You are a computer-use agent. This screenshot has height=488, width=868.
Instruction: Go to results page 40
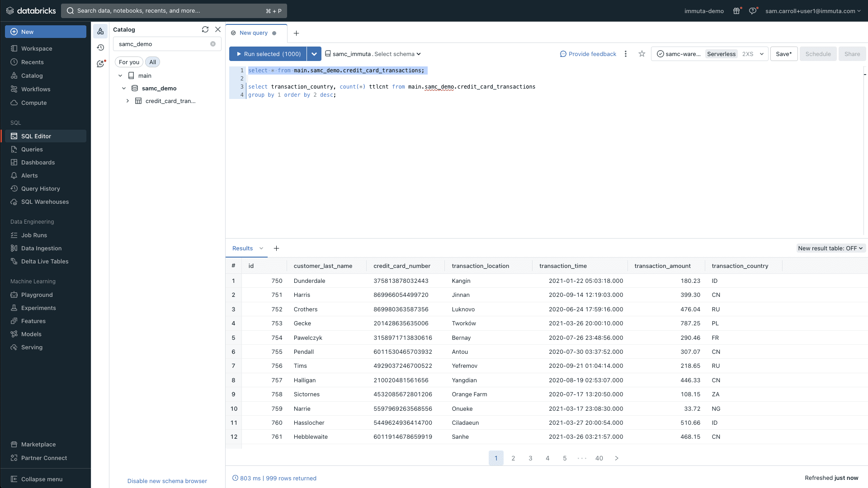point(599,458)
